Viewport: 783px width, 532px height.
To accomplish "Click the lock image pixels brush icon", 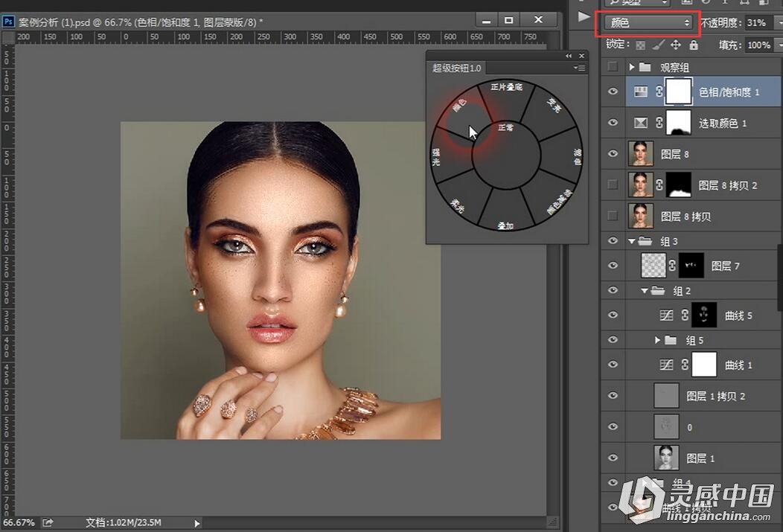I will 658,45.
